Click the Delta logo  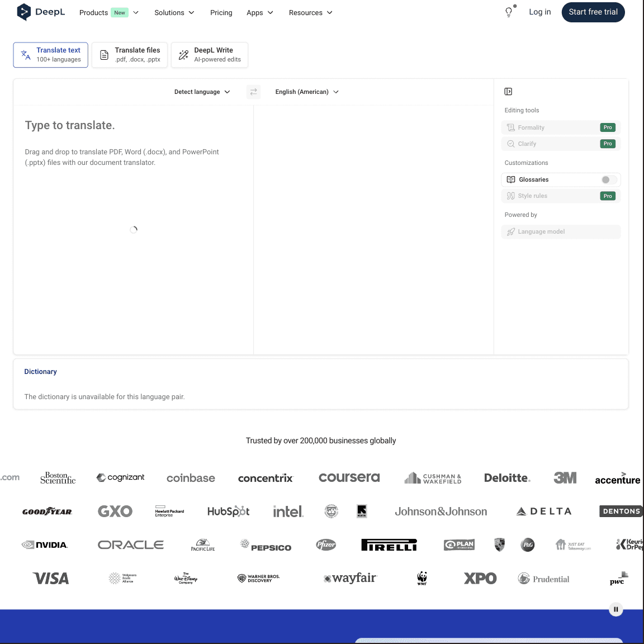[544, 512]
